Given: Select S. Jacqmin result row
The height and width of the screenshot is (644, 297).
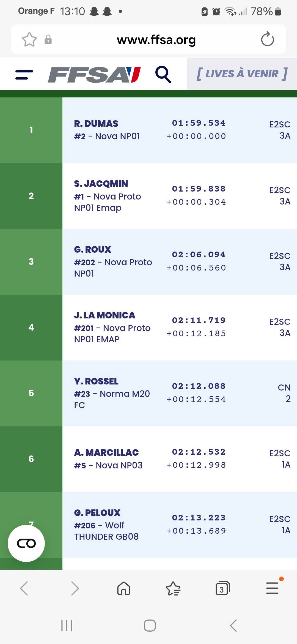Looking at the screenshot, I should point(179,196).
